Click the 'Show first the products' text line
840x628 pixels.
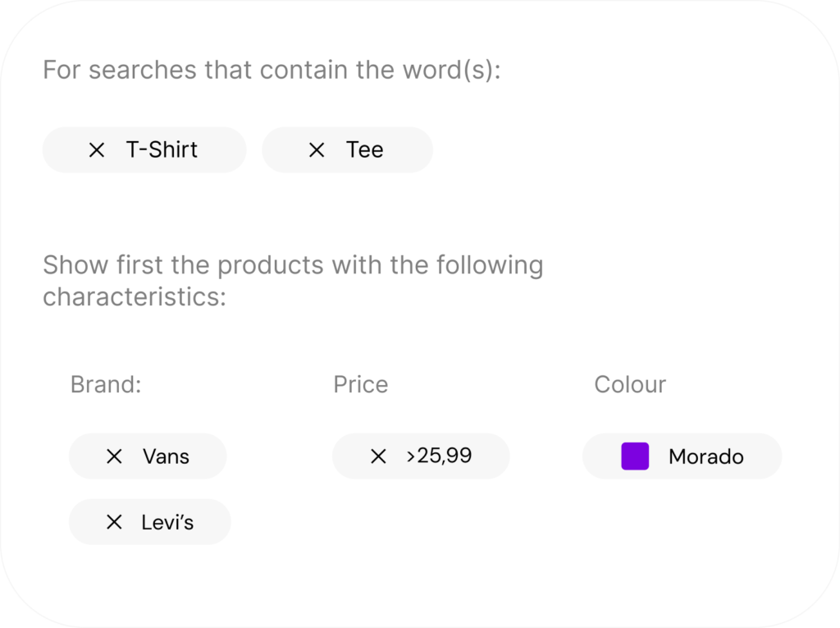pyautogui.click(x=293, y=265)
